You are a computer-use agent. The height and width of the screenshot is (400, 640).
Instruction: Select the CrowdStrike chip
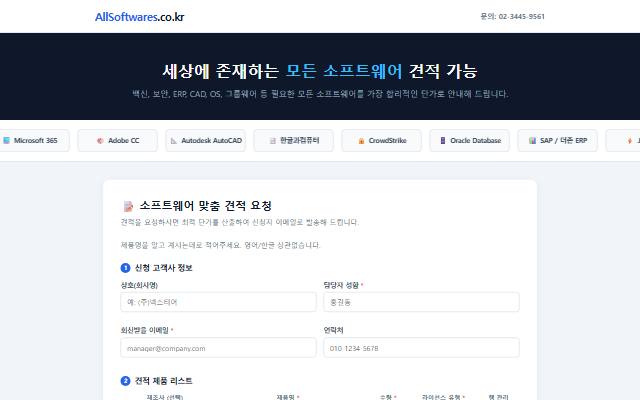click(382, 140)
